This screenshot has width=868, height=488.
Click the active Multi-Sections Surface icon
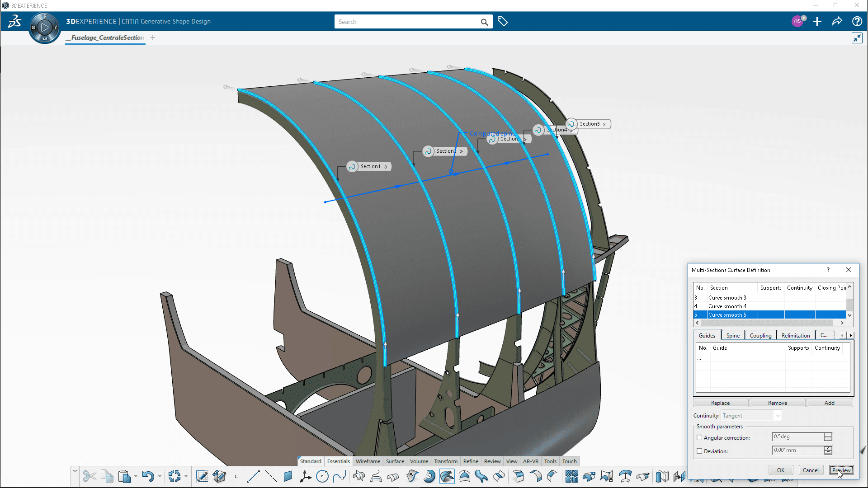pos(447,476)
